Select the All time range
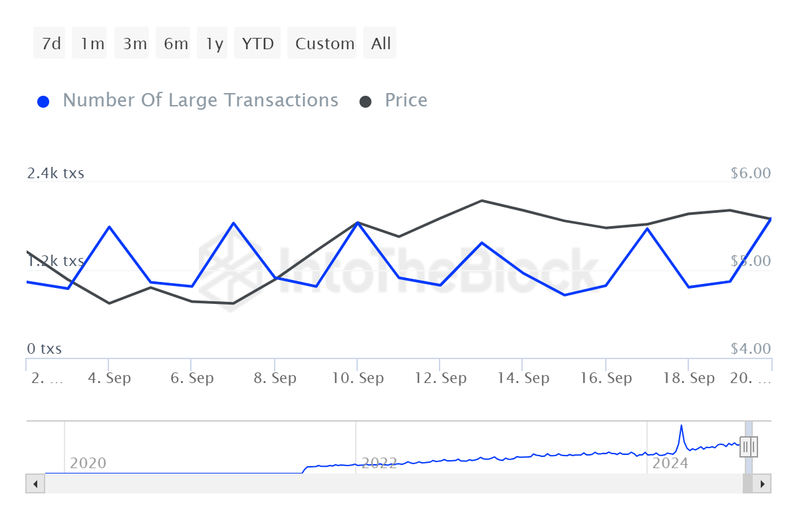This screenshot has width=798, height=532. pos(380,43)
